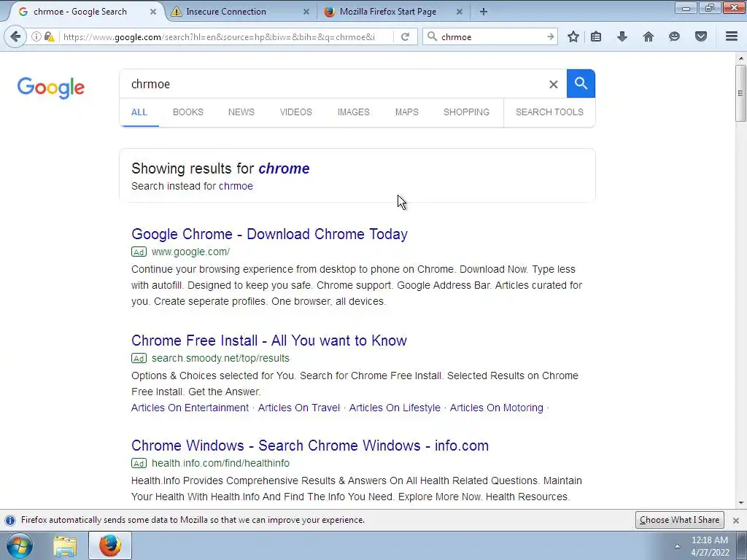Submit Firefox search box with arrow icon
Image resolution: width=747 pixels, height=560 pixels.
click(x=550, y=36)
